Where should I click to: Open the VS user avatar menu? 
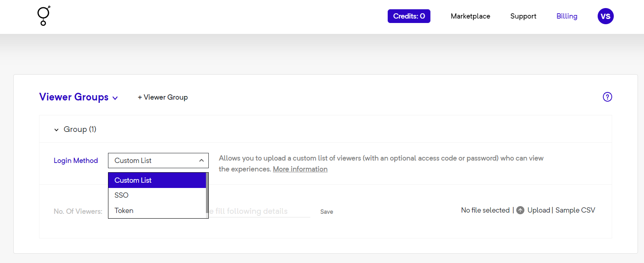click(605, 16)
